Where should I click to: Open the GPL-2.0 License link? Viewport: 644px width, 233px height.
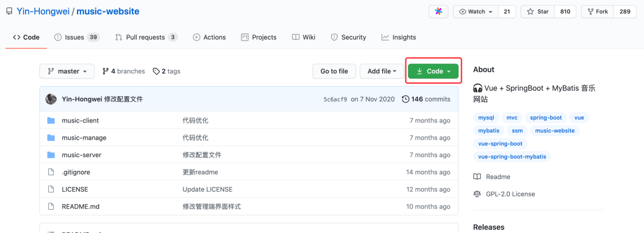coord(504,194)
